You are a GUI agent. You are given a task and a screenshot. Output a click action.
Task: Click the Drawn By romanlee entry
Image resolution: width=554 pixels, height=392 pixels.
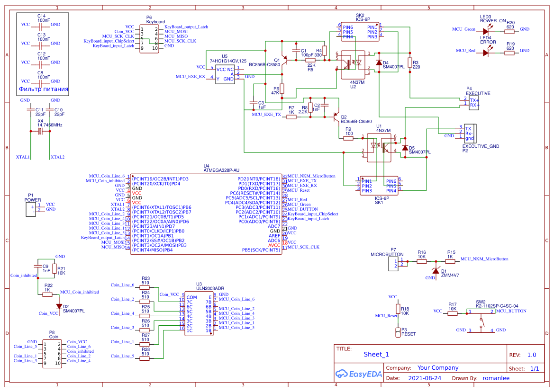point(497,378)
